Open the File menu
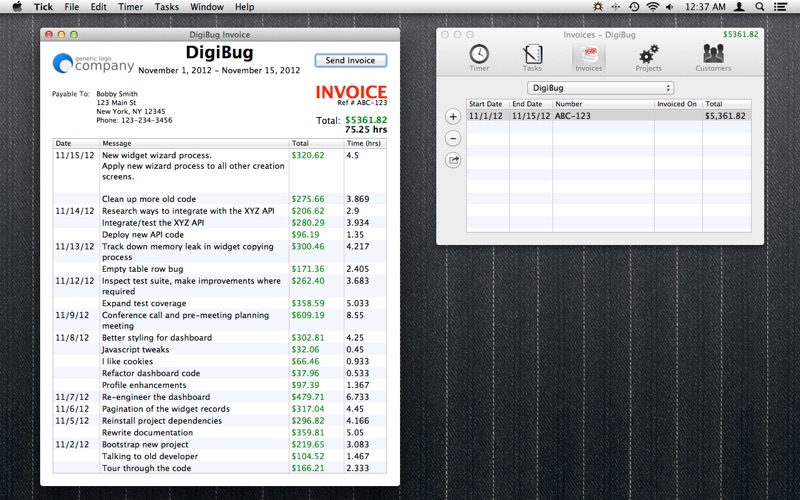The height and width of the screenshot is (500, 800). (x=71, y=7)
